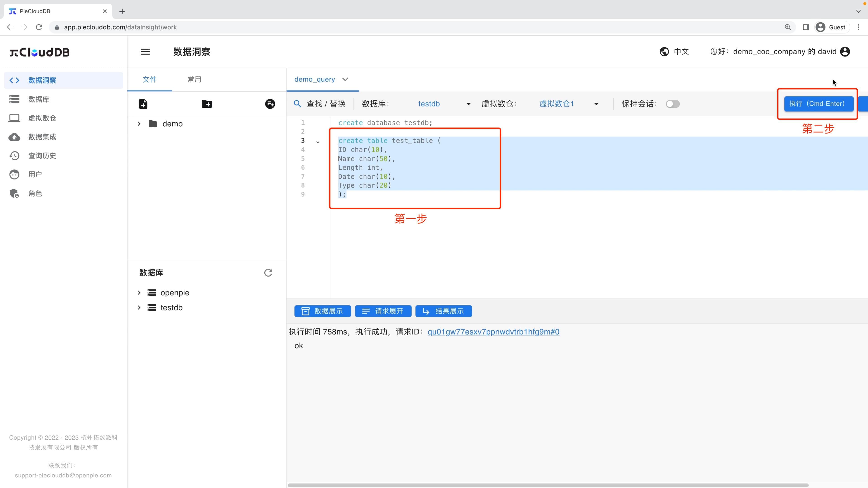
Task: Toggle the hamburger menu beside 数据洞察
Action: coord(145,52)
